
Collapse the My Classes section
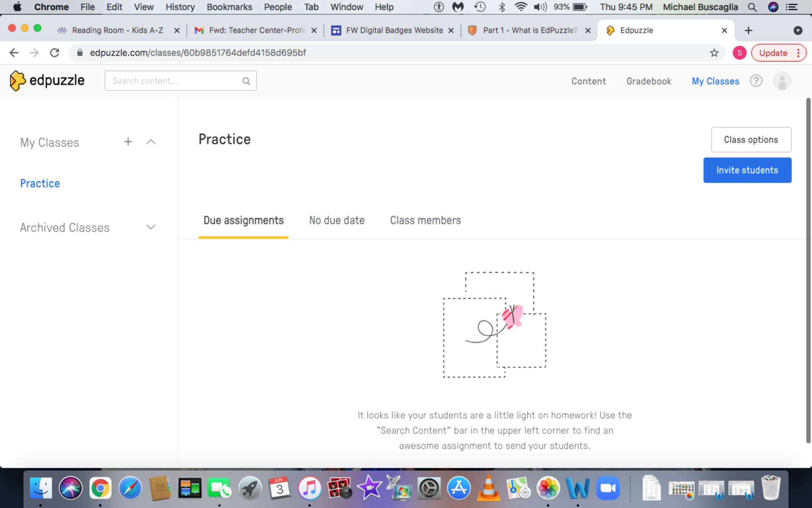click(151, 142)
